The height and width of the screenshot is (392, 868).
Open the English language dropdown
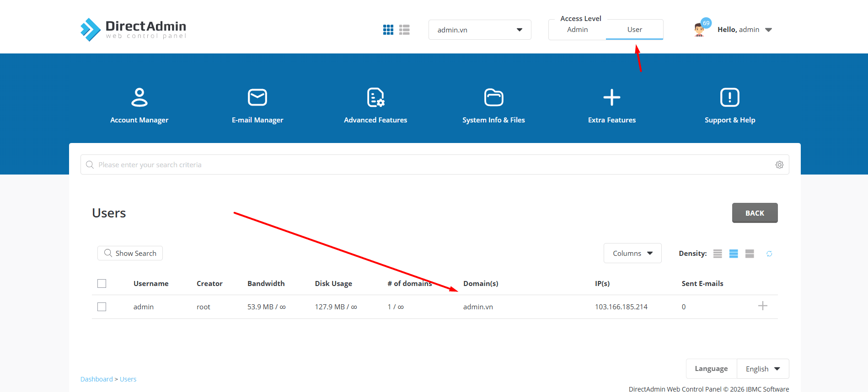click(x=762, y=369)
